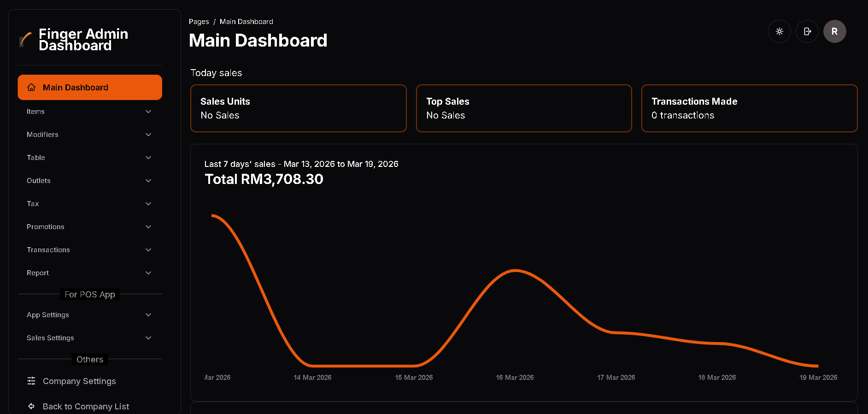Viewport: 868px width, 414px height.
Task: Click the home icon in Main Dashboard
Action: tap(31, 87)
